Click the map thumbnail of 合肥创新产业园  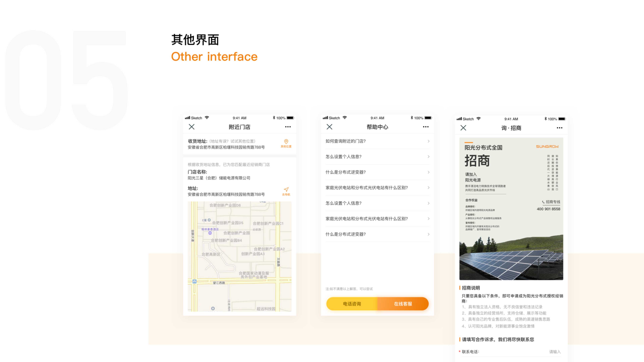[239, 256]
